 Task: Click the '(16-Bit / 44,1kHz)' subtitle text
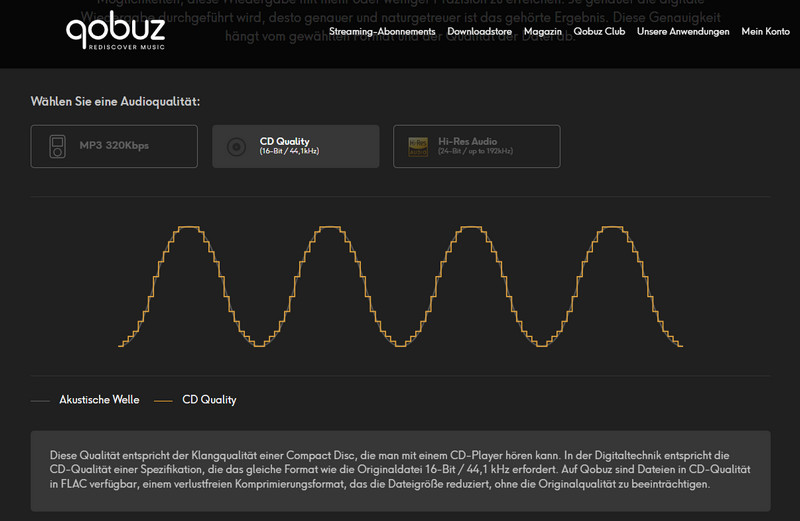click(x=289, y=151)
